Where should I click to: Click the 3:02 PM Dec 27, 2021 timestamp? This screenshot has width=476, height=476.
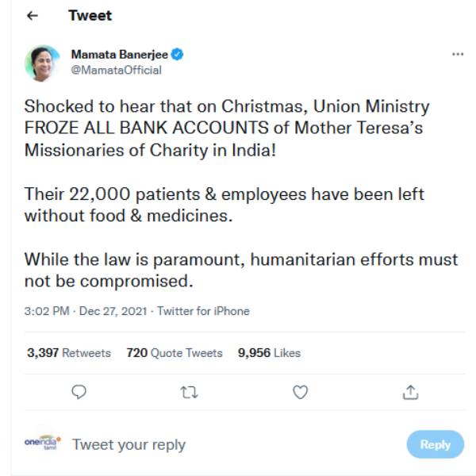point(86,311)
